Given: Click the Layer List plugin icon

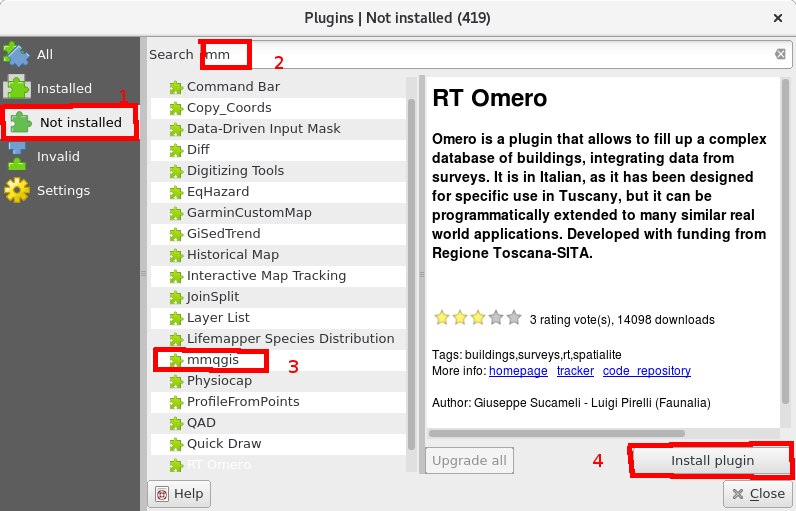Looking at the screenshot, I should point(176,319).
